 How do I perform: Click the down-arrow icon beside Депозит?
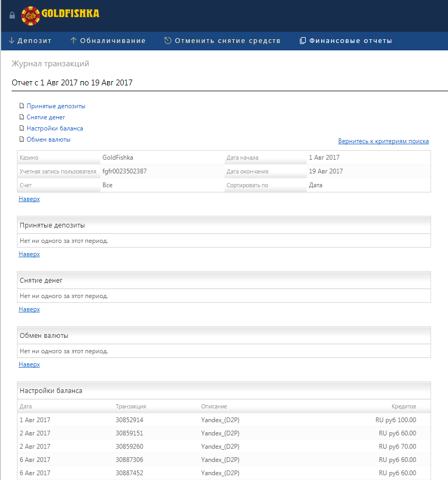click(12, 41)
